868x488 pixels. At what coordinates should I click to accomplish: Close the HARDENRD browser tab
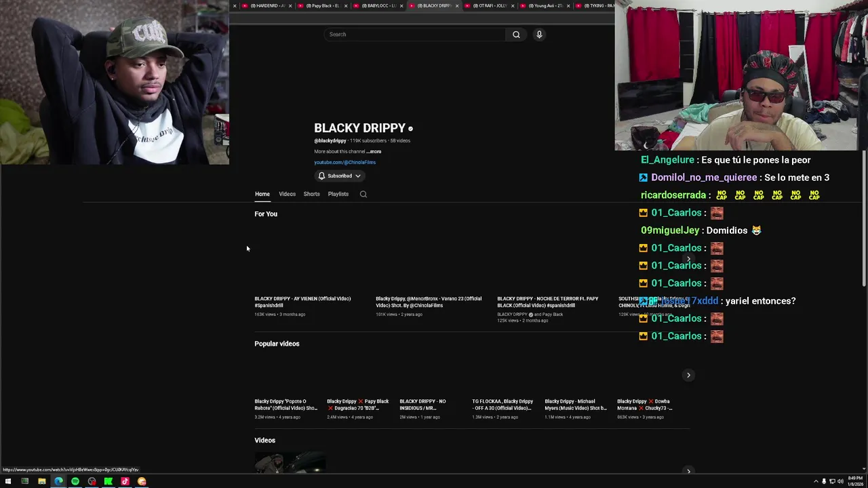290,6
